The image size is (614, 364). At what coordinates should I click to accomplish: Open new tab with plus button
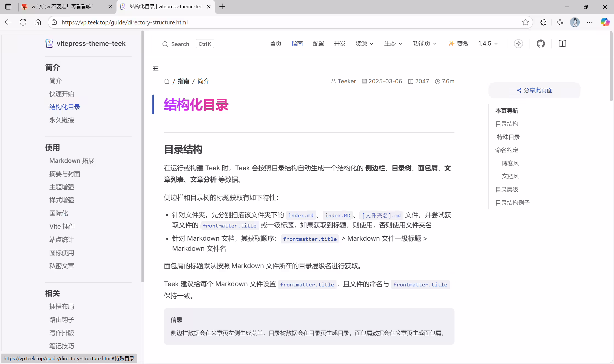point(222,7)
